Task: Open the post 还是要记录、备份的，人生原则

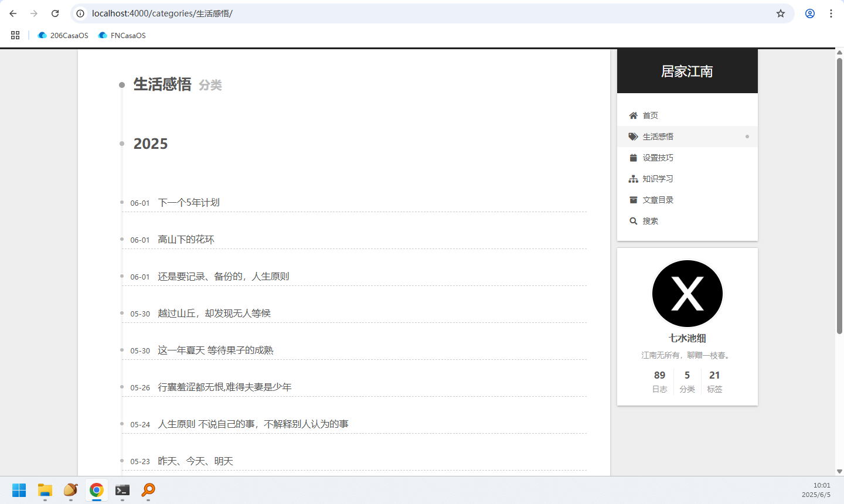Action: tap(223, 276)
